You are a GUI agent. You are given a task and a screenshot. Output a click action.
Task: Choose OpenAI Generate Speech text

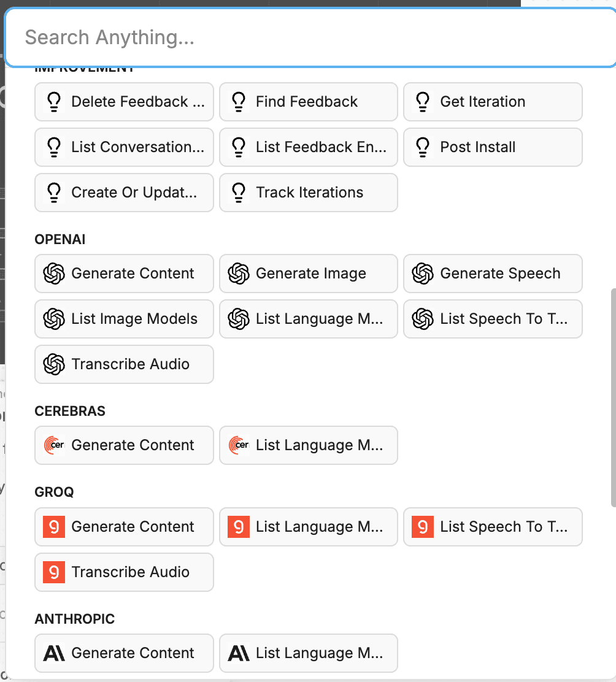pos(500,274)
